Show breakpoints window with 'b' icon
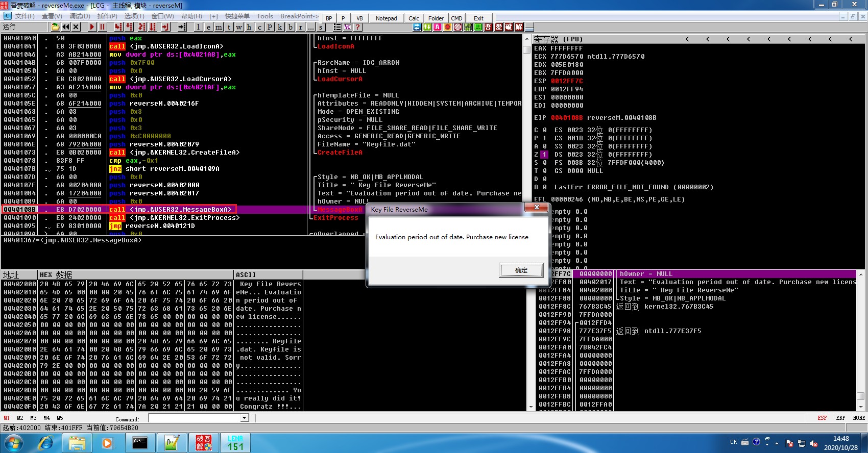This screenshot has height=453, width=868. click(291, 27)
